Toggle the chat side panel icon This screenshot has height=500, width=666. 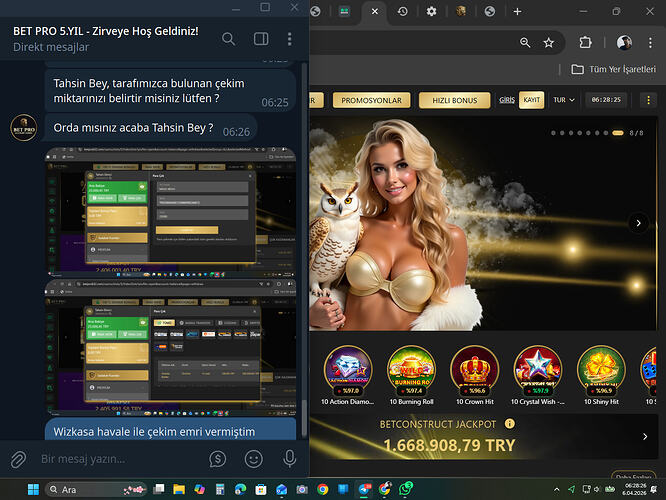pyautogui.click(x=261, y=39)
